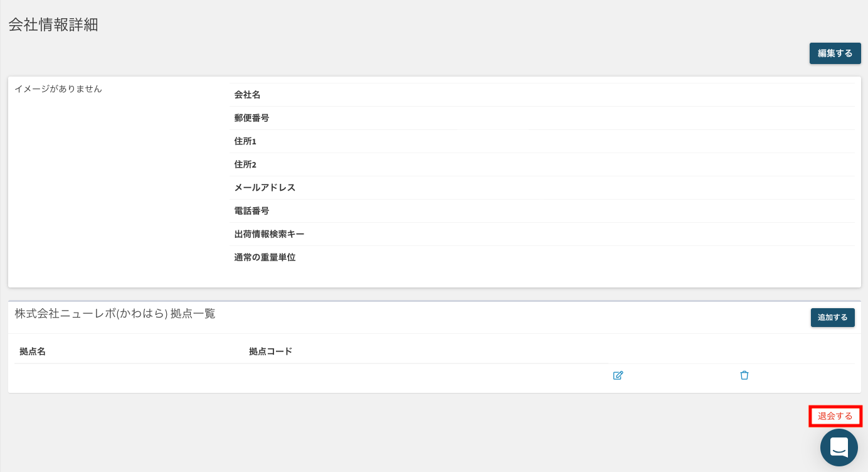Select the 郵便番号 field label
This screenshot has height=472, width=868.
pos(251,118)
